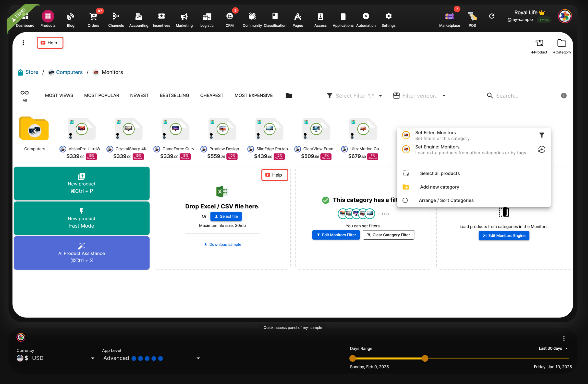The image size is (588, 384).
Task: Expand Select Filter dropdown
Action: [355, 96]
